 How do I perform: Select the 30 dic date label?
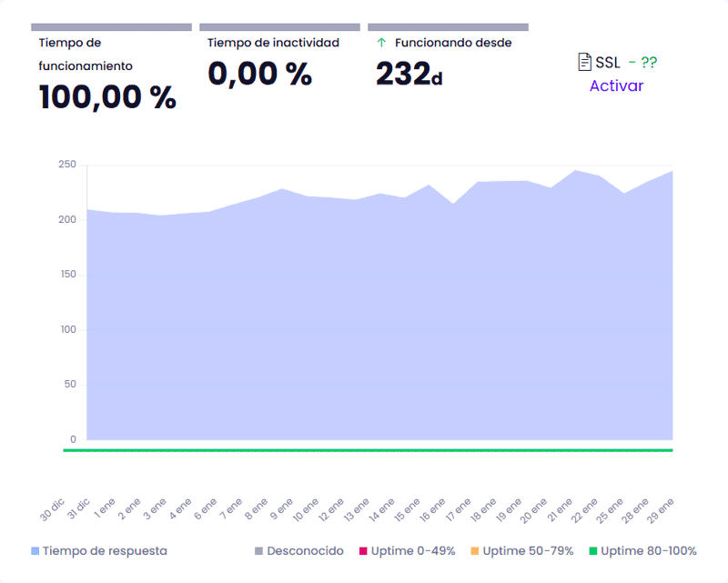pos(52,507)
